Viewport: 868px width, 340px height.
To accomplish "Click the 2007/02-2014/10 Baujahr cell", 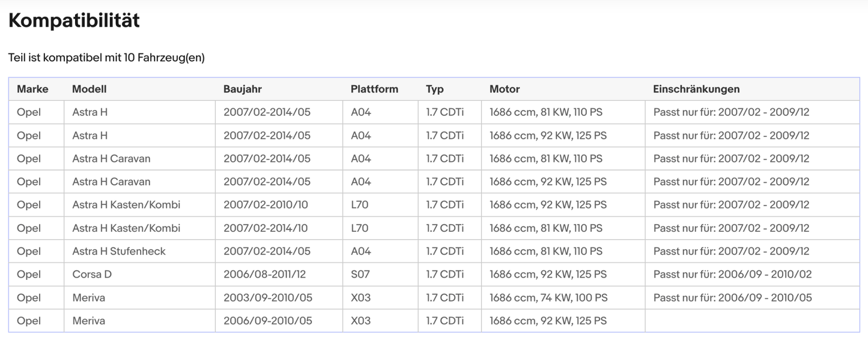I will 266,228.
